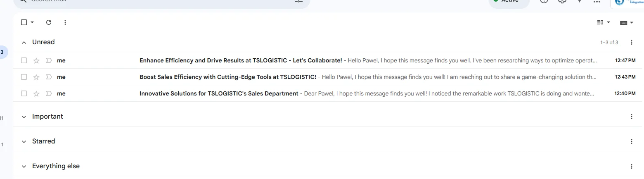Toggle the select-all checkbox in toolbar
The width and height of the screenshot is (644, 179).
coord(24,22)
